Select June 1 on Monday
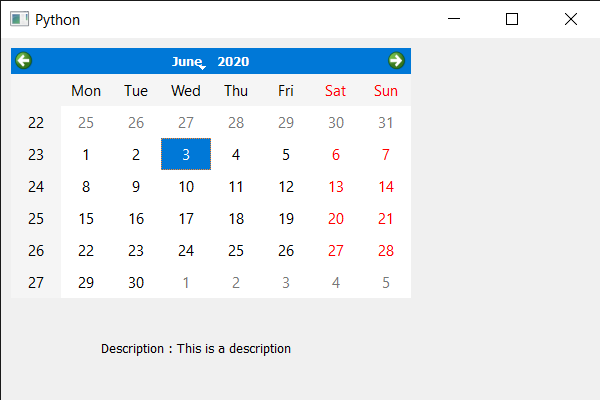Screen dimensions: 600x400 (x=86, y=155)
